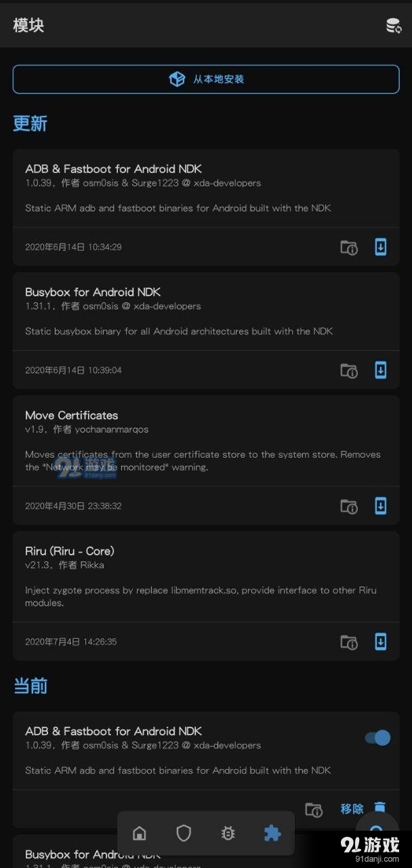Open the Logs bug tab
This screenshot has width=412, height=868.
228,833
